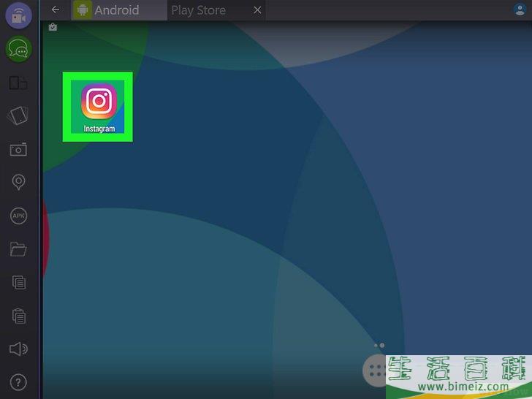
Task: Open the user account icon at top right
Action: pyautogui.click(x=520, y=9)
